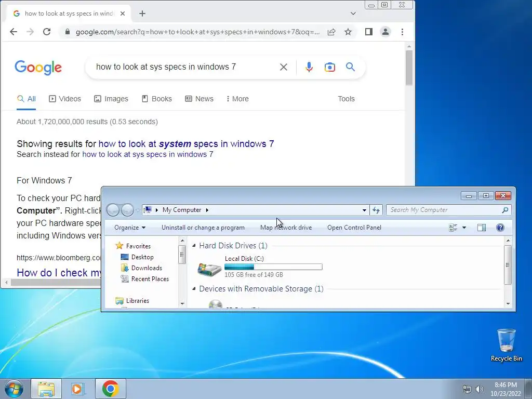Click Explorer forward button
This screenshot has width=532, height=399.
[x=128, y=210]
